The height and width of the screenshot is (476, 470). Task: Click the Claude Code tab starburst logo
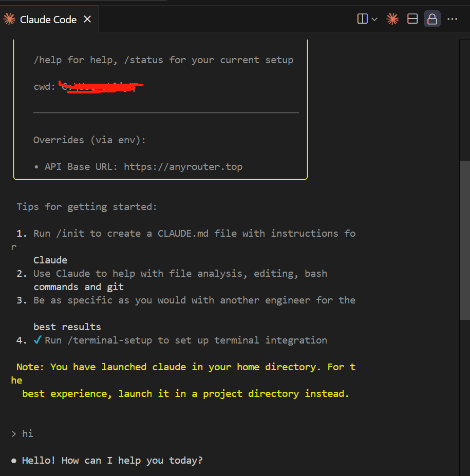tap(9, 19)
